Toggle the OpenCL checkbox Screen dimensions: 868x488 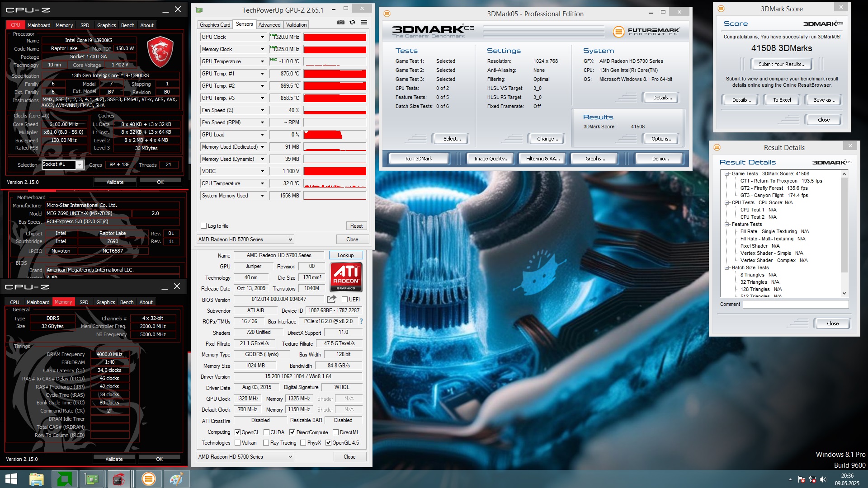click(x=237, y=432)
